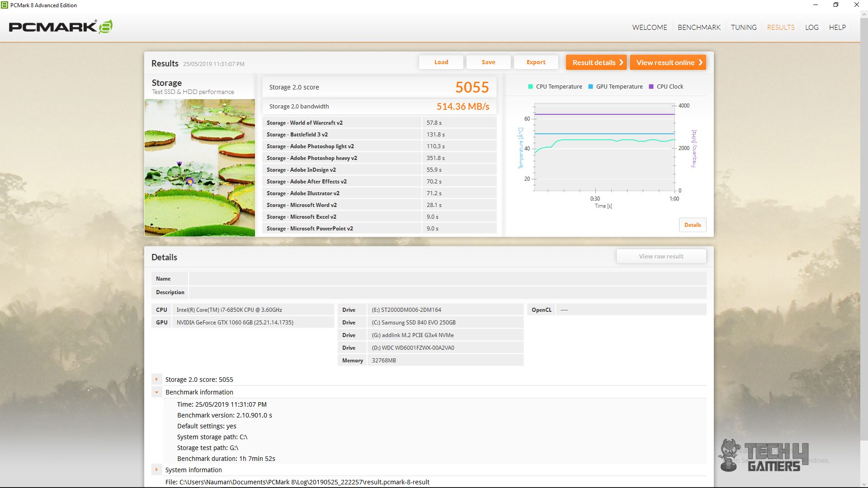
Task: Click the Storage test path G:\ line
Action: (208, 448)
